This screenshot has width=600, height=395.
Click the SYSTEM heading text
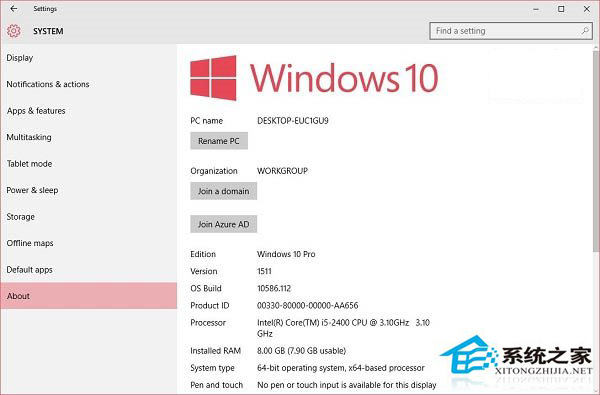[x=48, y=31]
